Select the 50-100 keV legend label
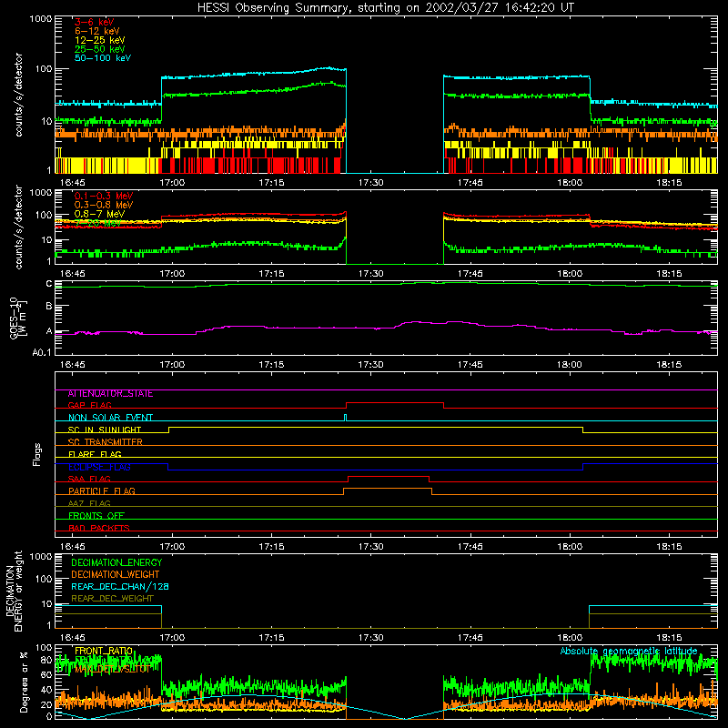728x728 pixels. (x=103, y=58)
